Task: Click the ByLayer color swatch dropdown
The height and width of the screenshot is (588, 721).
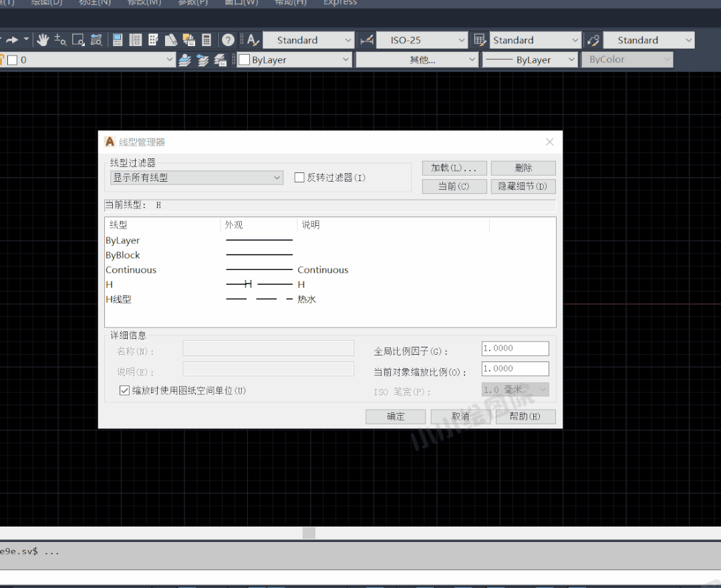Action: click(x=294, y=60)
